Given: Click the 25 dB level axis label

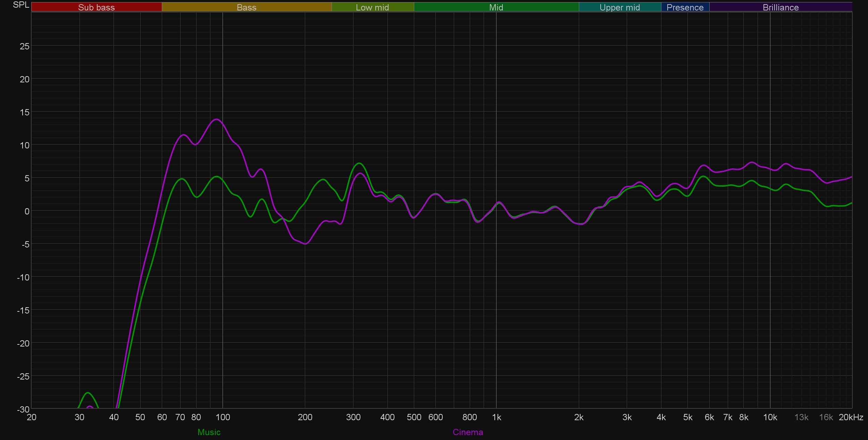Looking at the screenshot, I should 25,46.
